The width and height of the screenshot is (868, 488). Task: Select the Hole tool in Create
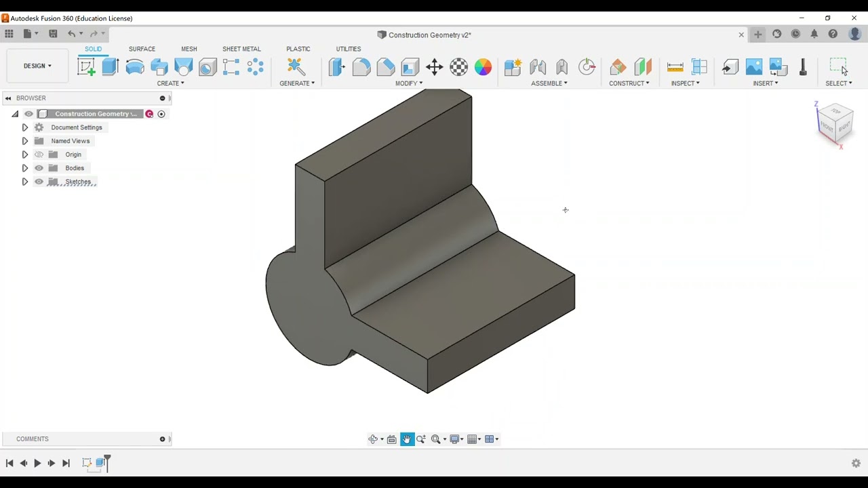pos(208,66)
